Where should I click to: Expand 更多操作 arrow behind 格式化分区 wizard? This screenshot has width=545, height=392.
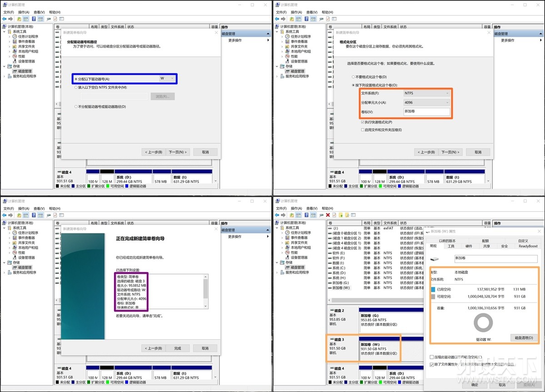coord(540,40)
